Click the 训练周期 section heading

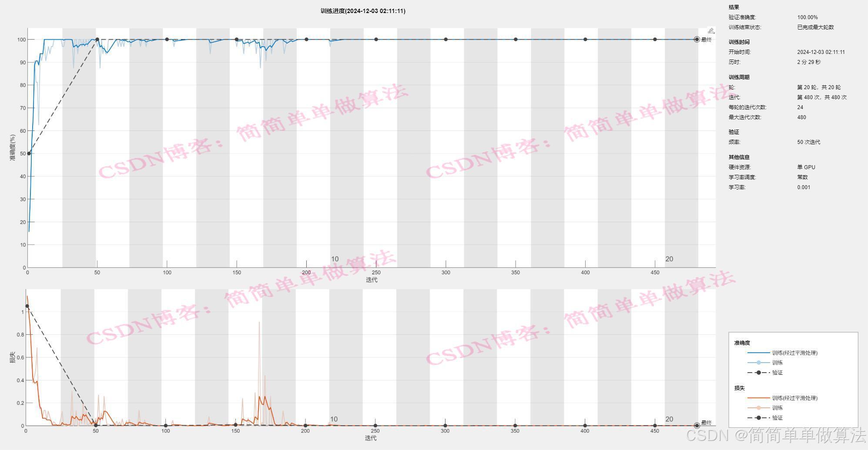739,77
